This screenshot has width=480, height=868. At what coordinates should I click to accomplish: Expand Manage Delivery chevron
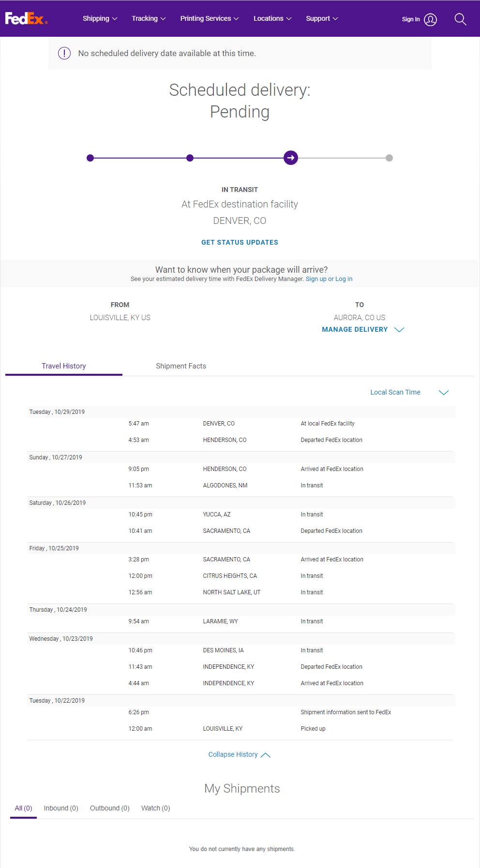coord(399,329)
